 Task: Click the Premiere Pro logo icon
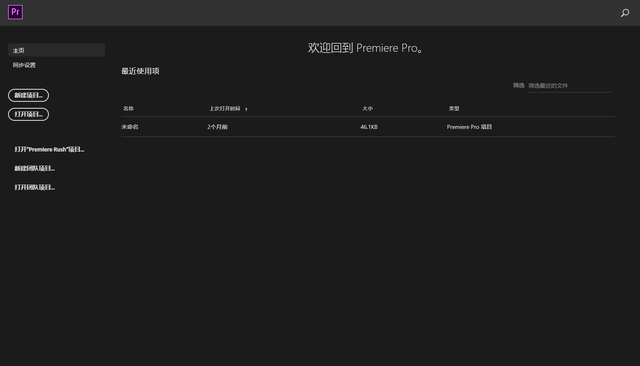[x=15, y=12]
